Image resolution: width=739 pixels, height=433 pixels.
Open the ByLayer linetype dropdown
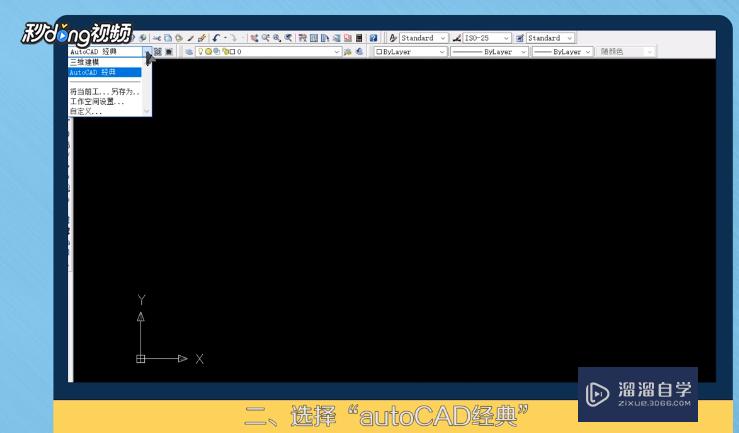click(x=523, y=51)
